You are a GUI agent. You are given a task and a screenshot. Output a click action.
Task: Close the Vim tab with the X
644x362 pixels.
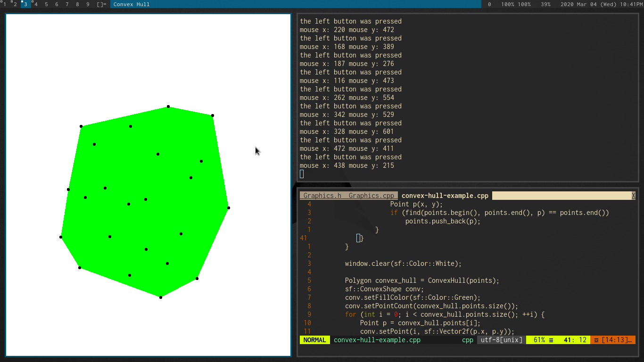click(634, 196)
